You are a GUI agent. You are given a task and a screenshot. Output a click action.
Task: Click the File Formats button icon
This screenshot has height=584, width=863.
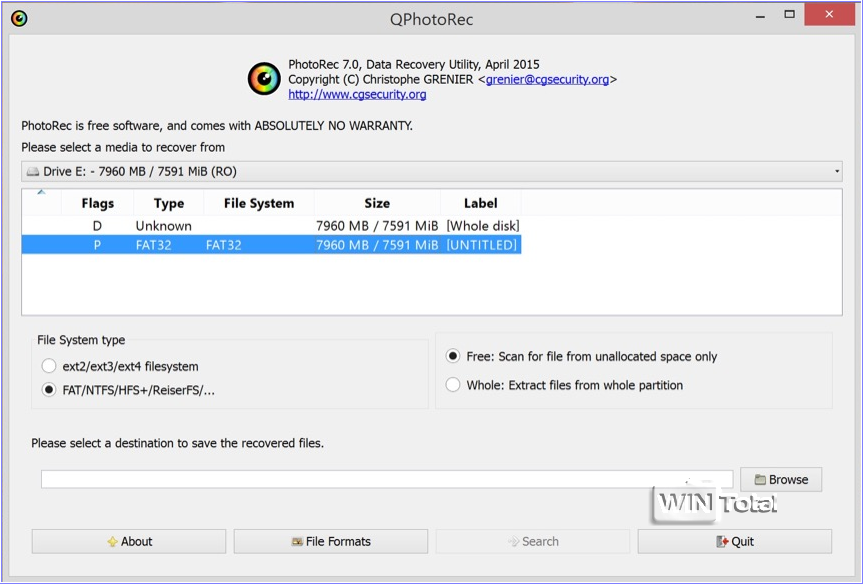coord(297,542)
